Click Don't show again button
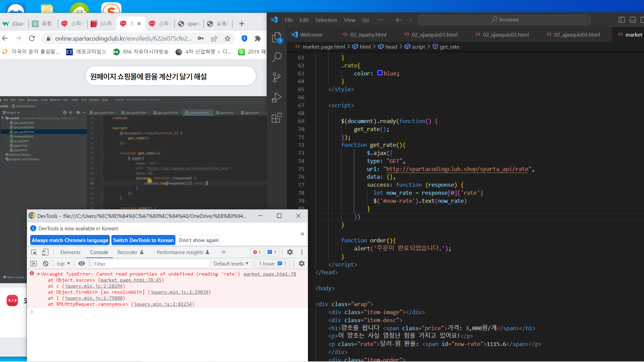The width and height of the screenshot is (644, 362). coord(199,240)
